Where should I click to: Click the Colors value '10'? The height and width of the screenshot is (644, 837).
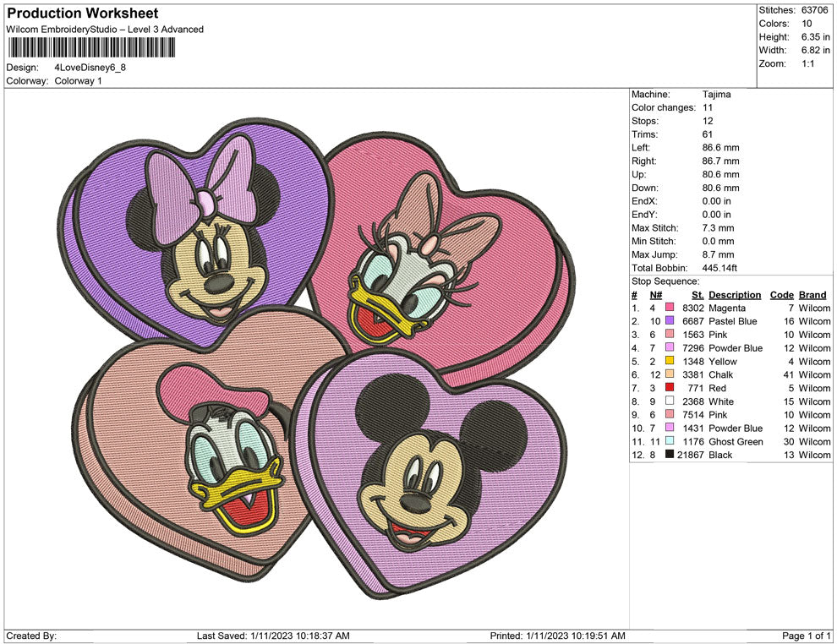tap(807, 24)
